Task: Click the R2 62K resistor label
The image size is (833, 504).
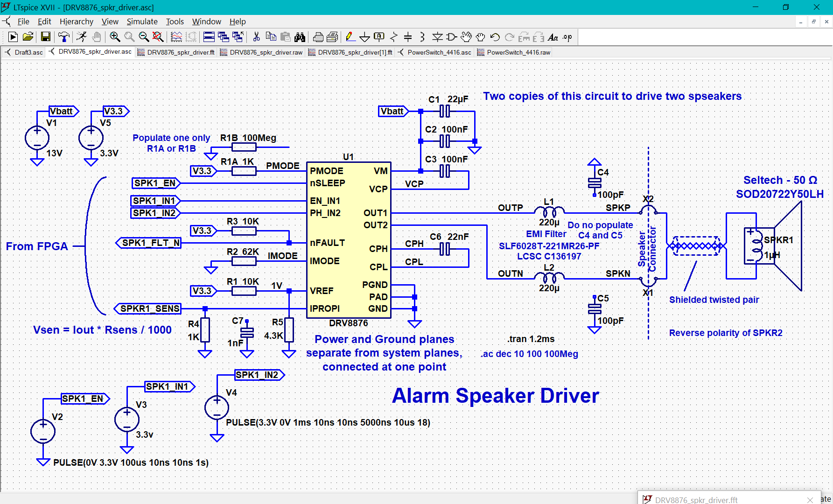Action: (243, 252)
